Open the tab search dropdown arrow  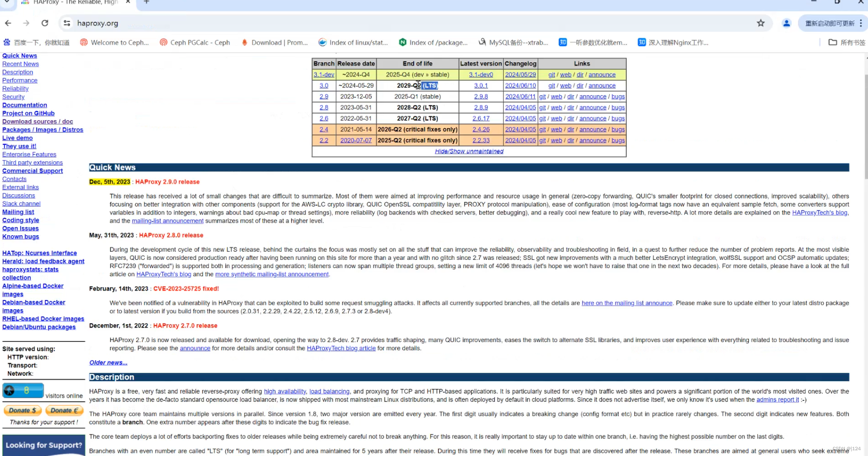pyautogui.click(x=7, y=2)
